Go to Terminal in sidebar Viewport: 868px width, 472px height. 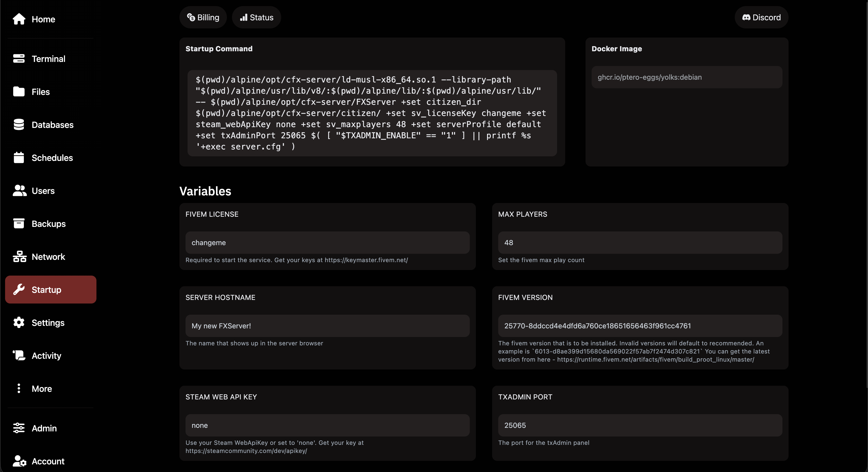(x=48, y=59)
